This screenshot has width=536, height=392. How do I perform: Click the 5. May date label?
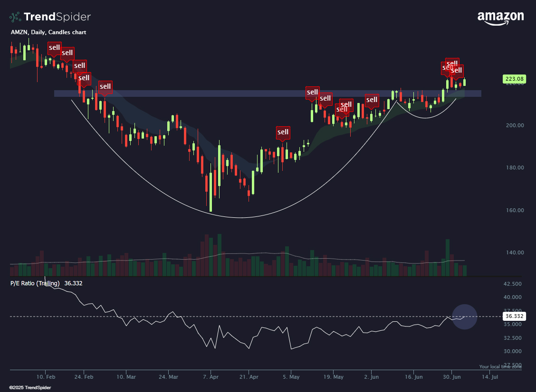291,377
